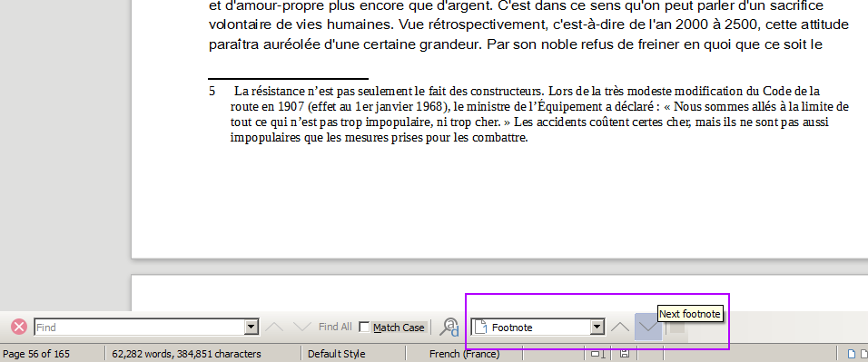Jump to the previous footnote
The width and height of the screenshot is (868, 362).
click(620, 327)
